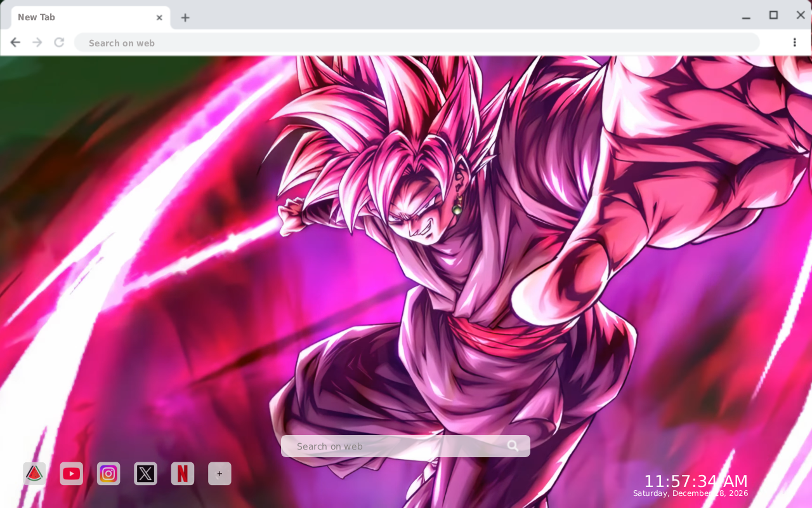Close the browser window
812x508 pixels.
[801, 15]
